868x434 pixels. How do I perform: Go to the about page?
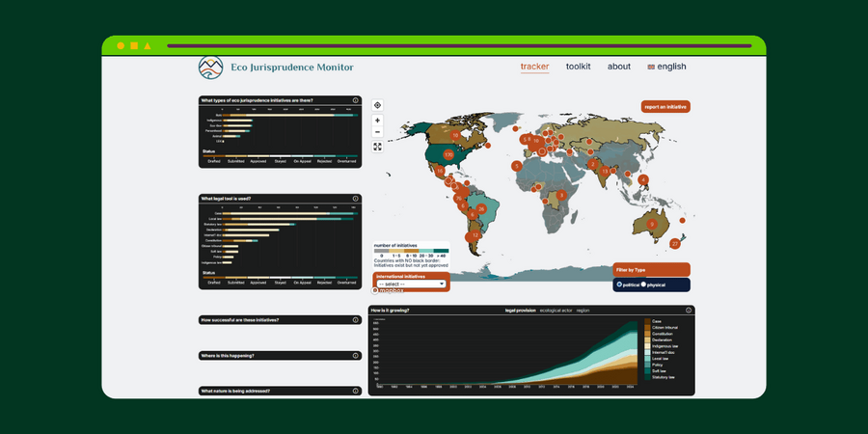click(x=619, y=67)
